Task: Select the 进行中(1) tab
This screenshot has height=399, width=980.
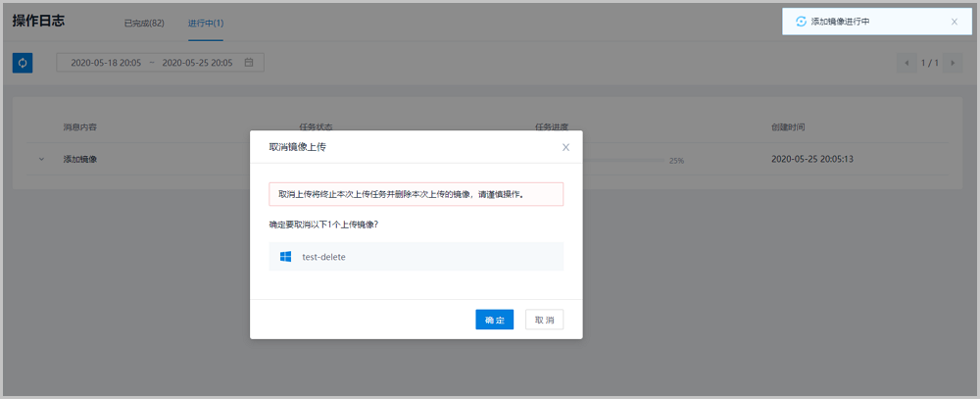Action: click(x=206, y=22)
